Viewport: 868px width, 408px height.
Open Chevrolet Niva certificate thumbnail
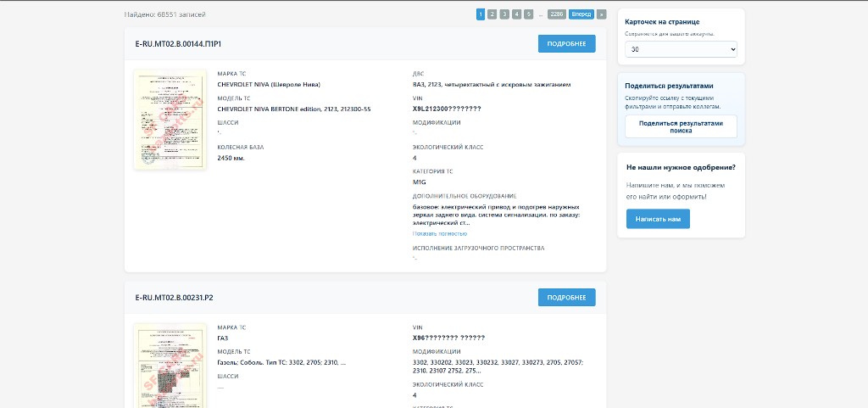pos(170,120)
